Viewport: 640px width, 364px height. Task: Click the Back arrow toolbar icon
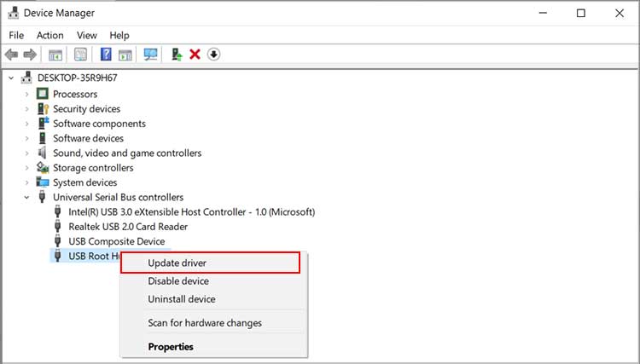11,55
